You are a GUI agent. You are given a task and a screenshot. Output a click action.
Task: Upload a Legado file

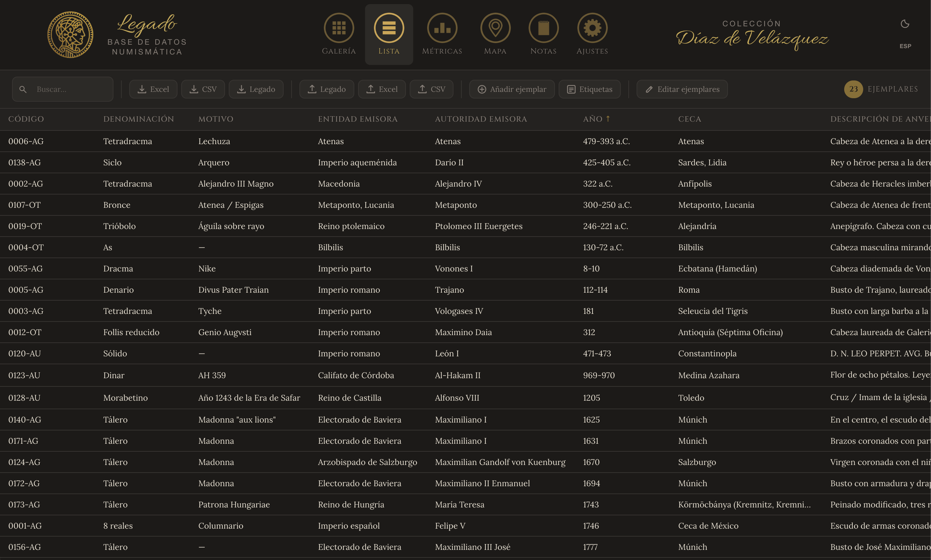pos(327,89)
